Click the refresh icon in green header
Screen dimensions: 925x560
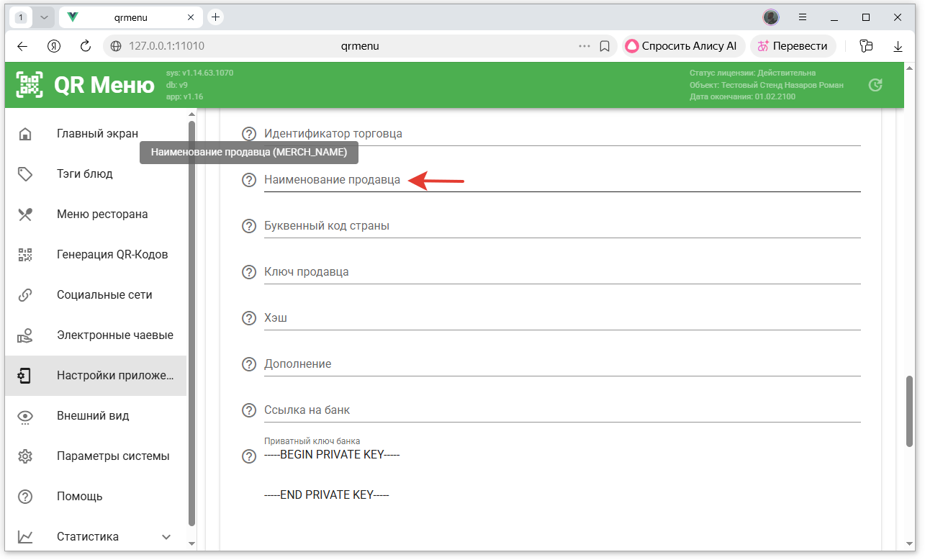click(875, 85)
